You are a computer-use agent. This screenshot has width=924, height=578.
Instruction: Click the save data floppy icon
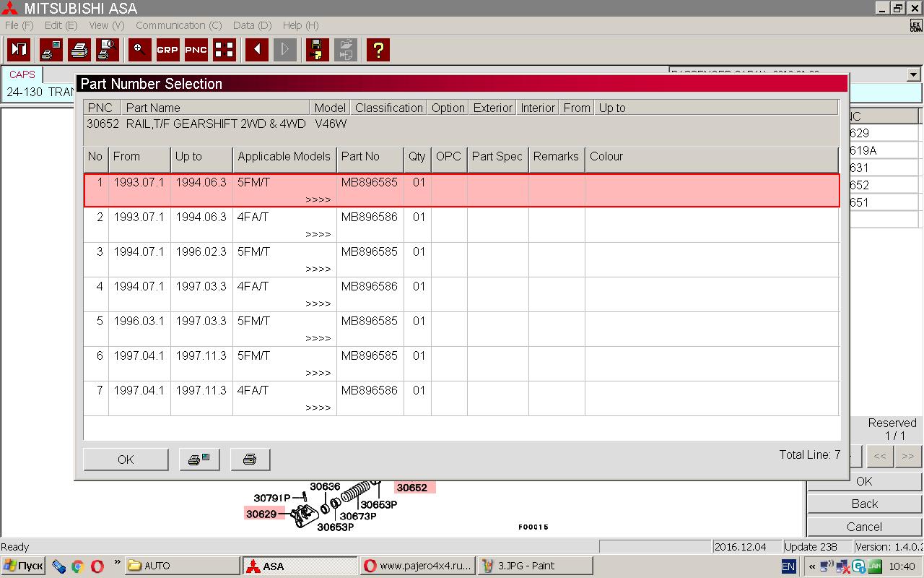coord(316,49)
